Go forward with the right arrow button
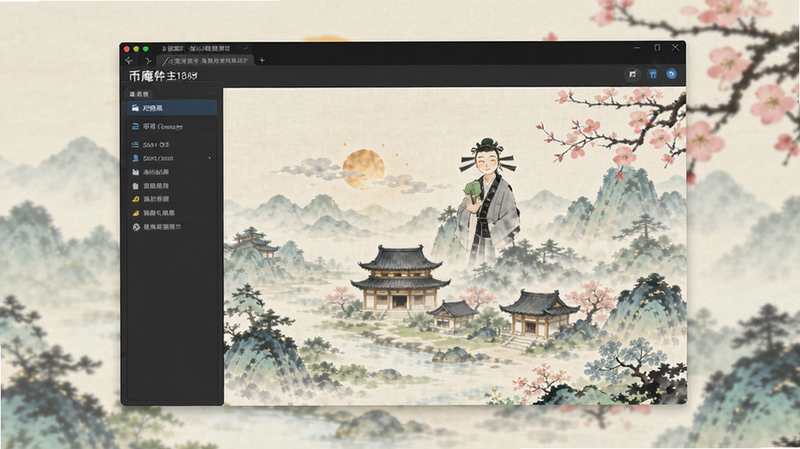 (148, 61)
